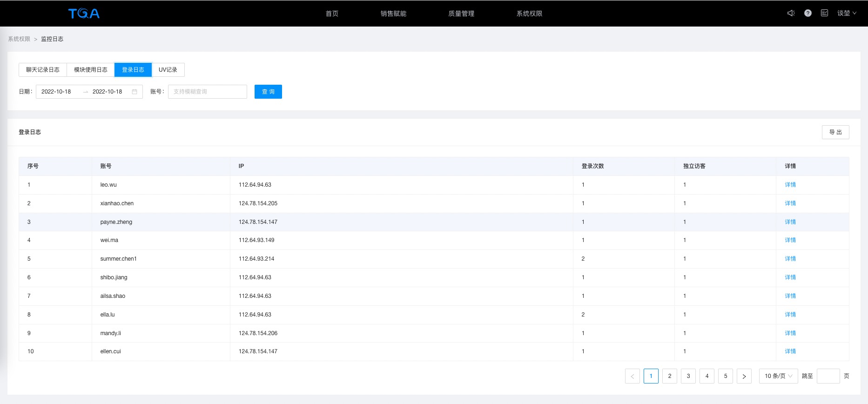Open 详情 for leo.wu

790,185
